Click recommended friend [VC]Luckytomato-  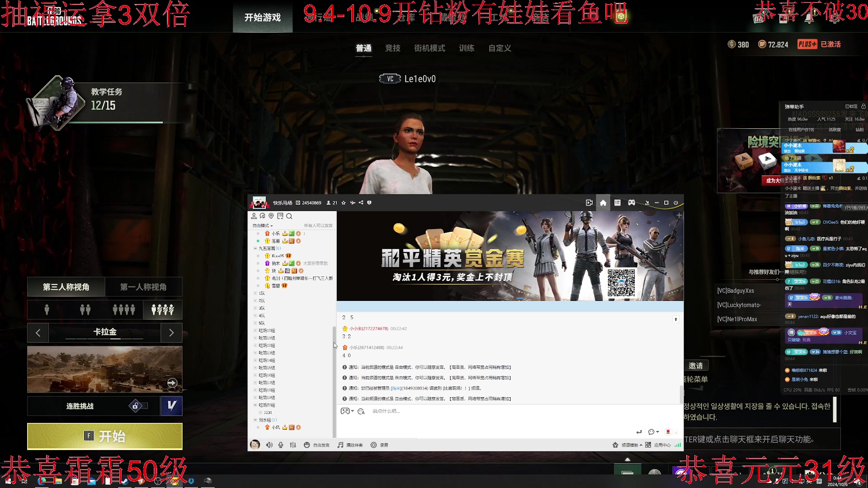point(739,305)
